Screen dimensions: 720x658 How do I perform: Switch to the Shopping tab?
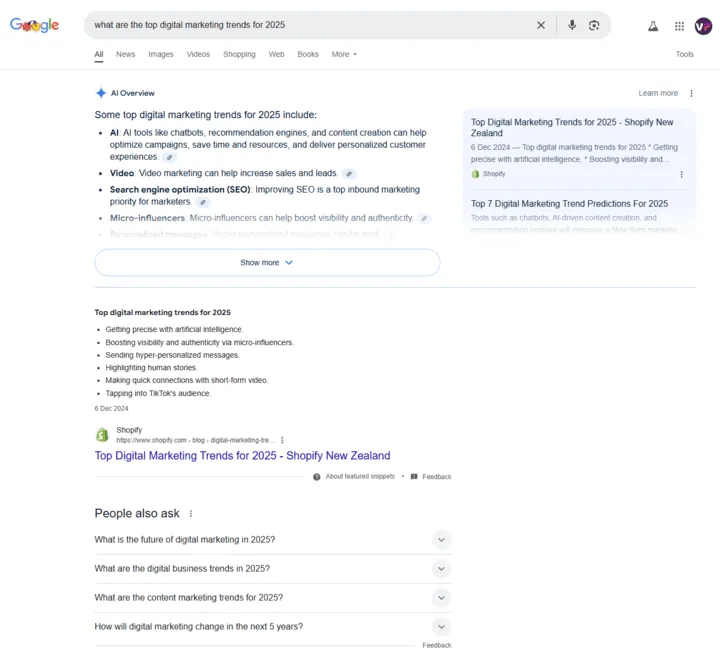(239, 54)
